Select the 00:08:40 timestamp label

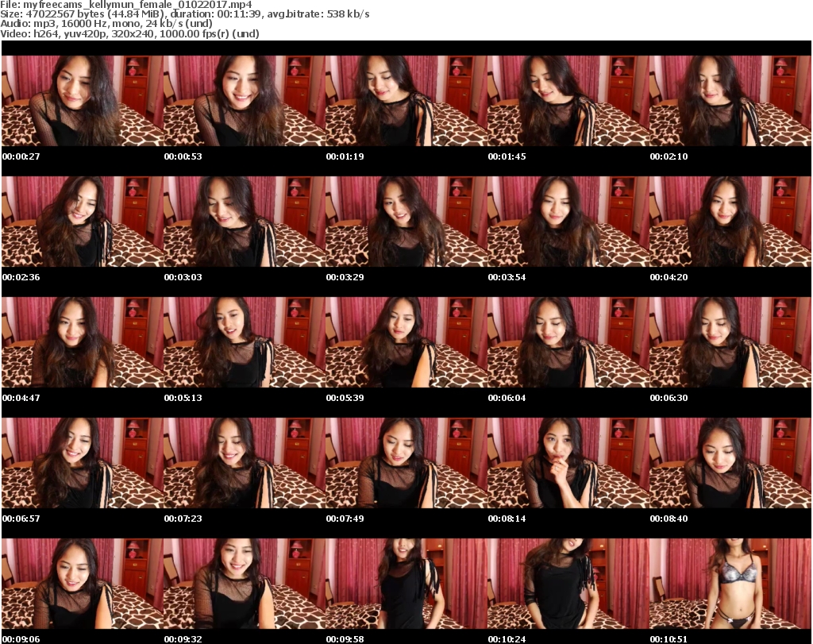(x=669, y=519)
